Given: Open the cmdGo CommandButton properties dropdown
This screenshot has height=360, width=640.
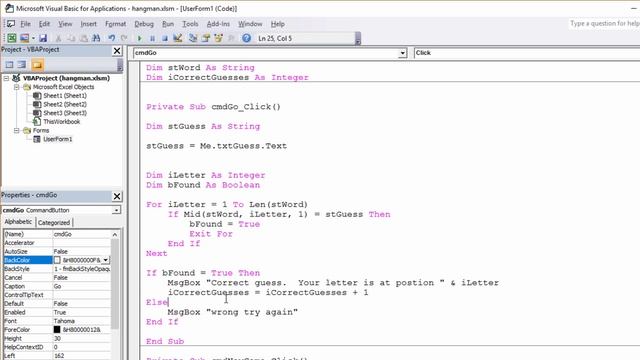Looking at the screenshot, I should pos(116,210).
